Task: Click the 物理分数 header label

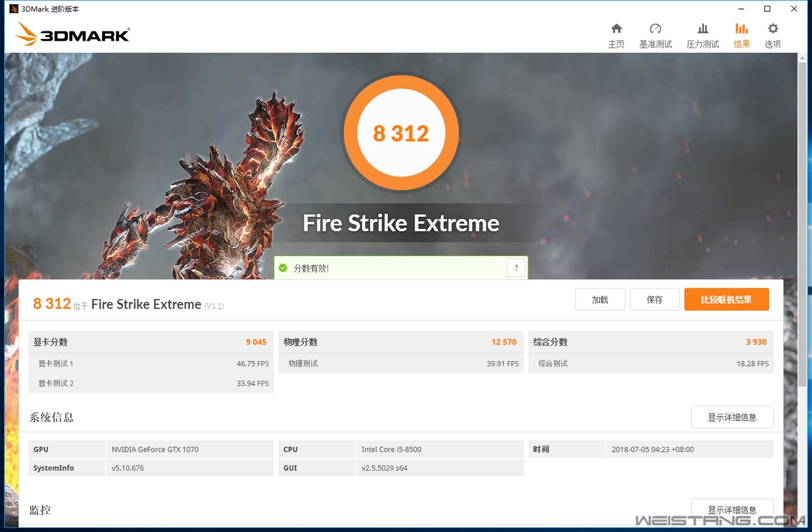Action: [300, 342]
